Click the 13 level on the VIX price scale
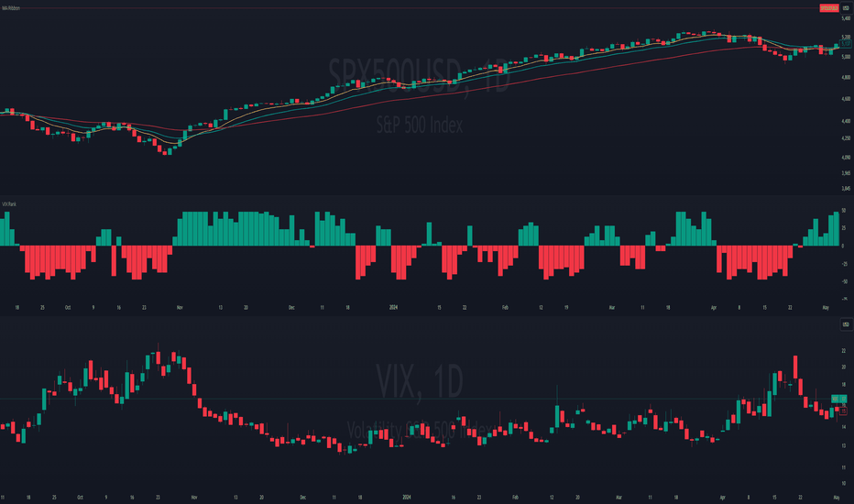Image resolution: width=854 pixels, height=504 pixels. [x=844, y=445]
